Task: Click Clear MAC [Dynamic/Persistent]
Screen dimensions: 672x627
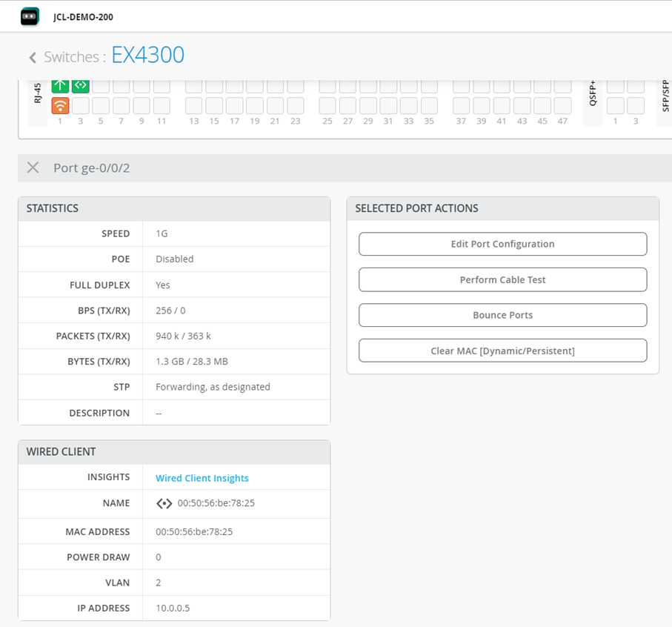Action: coord(502,350)
